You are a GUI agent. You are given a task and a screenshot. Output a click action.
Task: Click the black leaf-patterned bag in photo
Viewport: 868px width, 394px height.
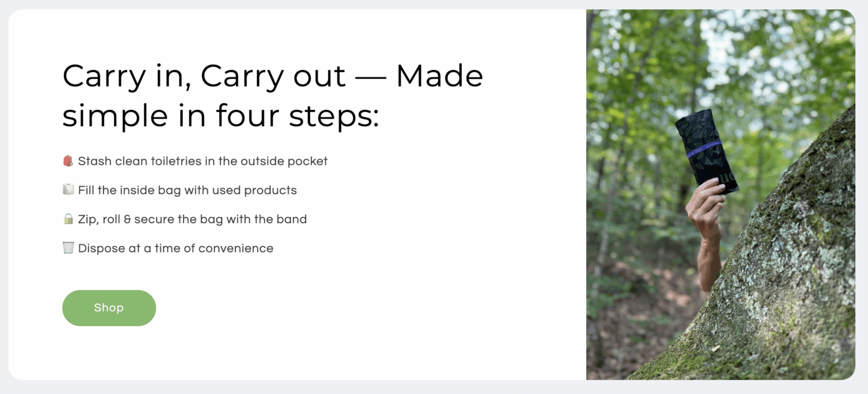click(707, 150)
